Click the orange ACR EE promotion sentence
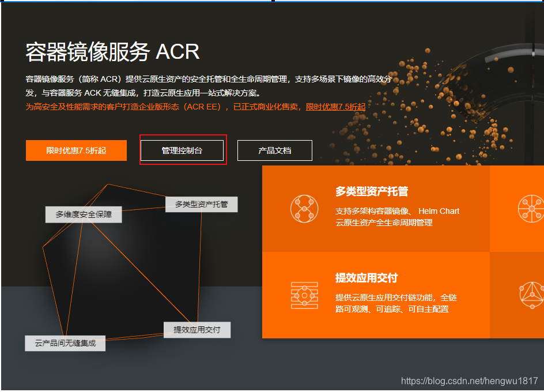The width and height of the screenshot is (544, 392). click(196, 107)
